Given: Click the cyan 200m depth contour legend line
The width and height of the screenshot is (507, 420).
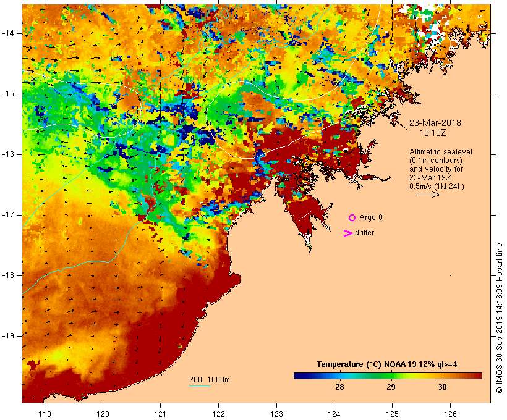Looking at the screenshot, I should tap(200, 385).
